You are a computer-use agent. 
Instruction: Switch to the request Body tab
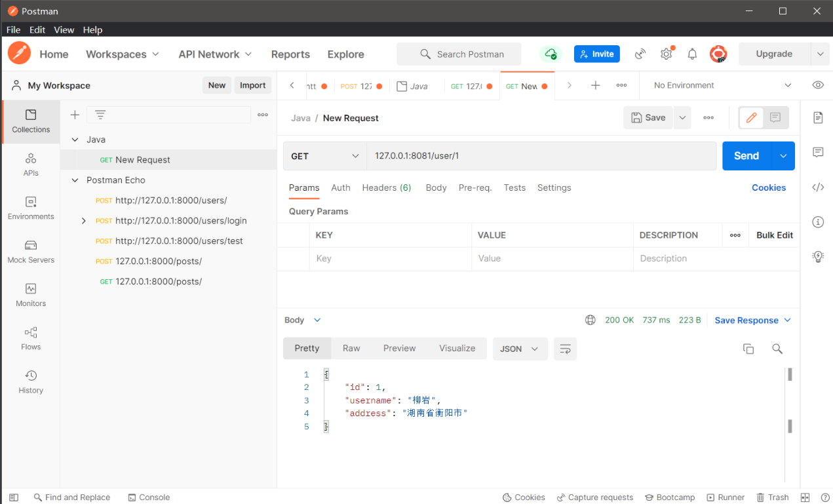click(x=436, y=187)
